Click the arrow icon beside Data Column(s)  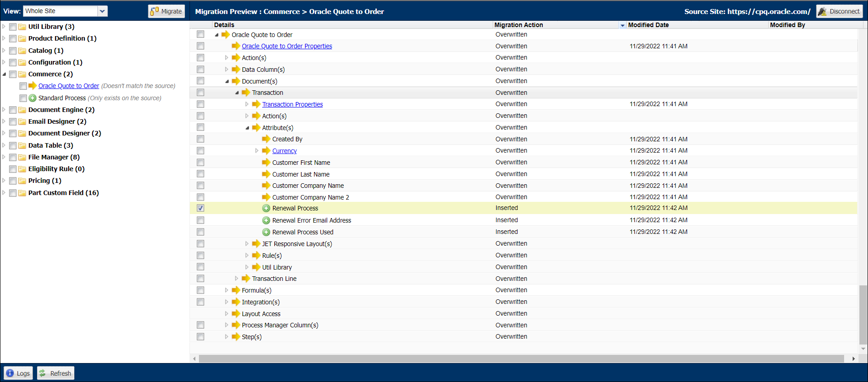pyautogui.click(x=235, y=70)
